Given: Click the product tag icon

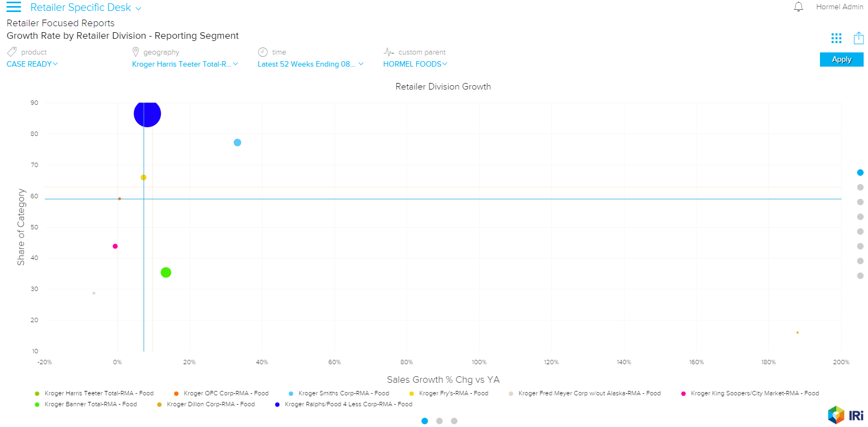Looking at the screenshot, I should 12,52.
